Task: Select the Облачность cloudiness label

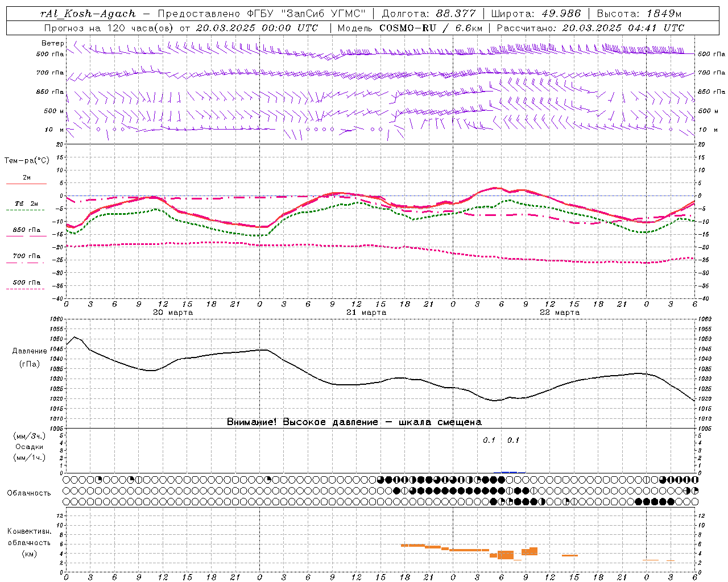Action: tap(29, 493)
